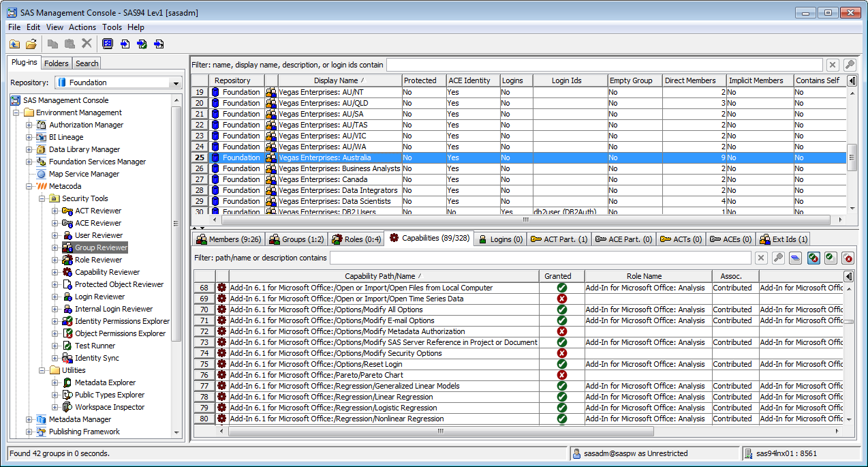Select the Workspace Inspector item
868x467 pixels.
[110, 407]
